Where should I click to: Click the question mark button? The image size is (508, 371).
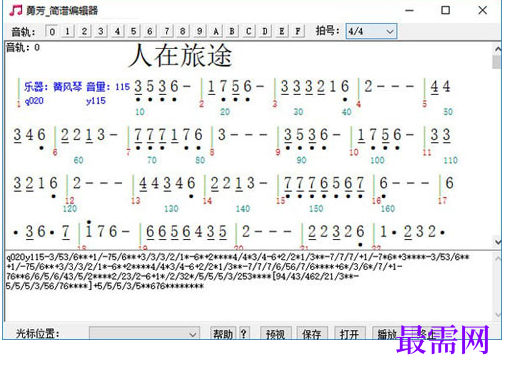point(244,334)
